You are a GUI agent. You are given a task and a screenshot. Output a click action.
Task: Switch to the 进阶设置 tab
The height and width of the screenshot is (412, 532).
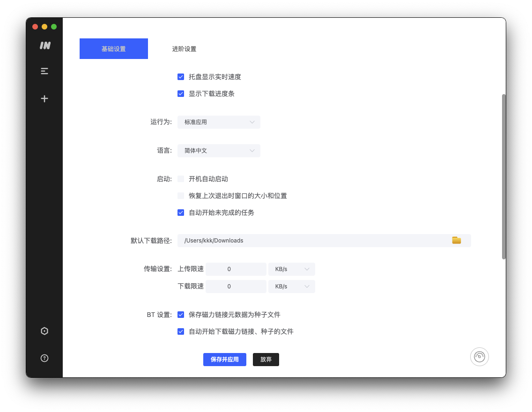[184, 49]
